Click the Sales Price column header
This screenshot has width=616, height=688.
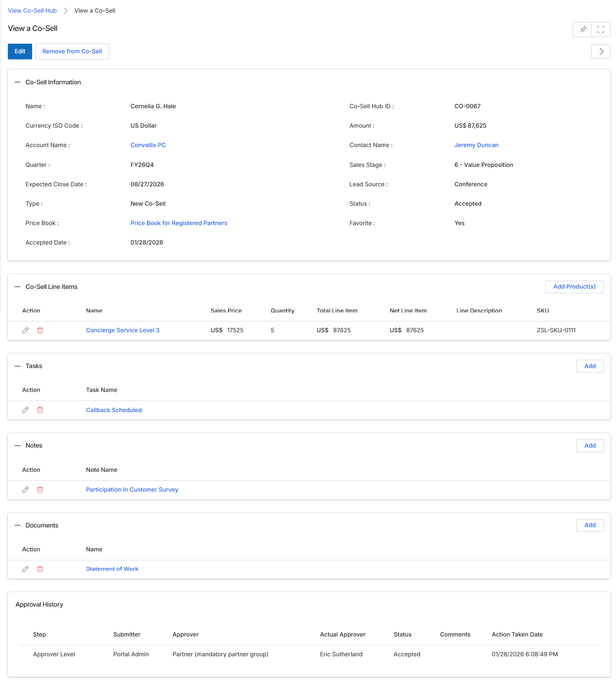(226, 311)
